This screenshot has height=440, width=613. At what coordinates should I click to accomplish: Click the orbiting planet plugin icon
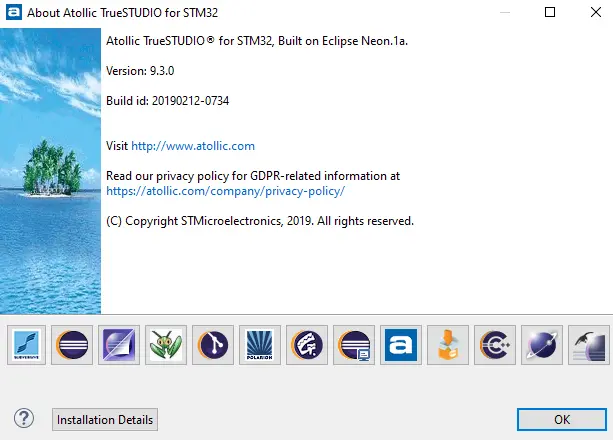pos(542,345)
